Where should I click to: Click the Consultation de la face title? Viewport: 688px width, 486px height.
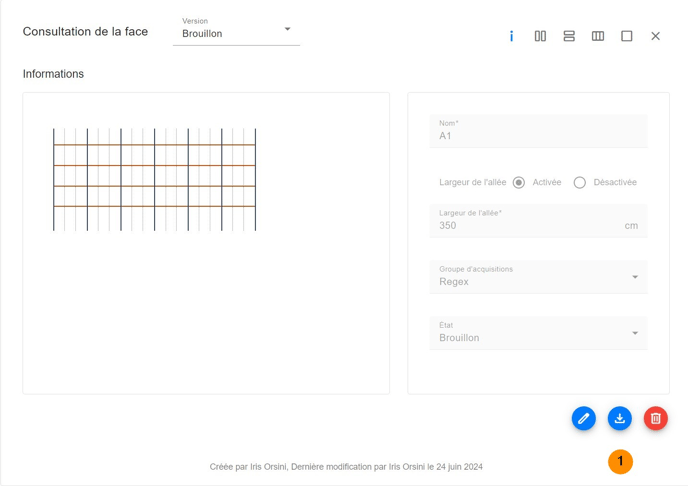click(85, 32)
